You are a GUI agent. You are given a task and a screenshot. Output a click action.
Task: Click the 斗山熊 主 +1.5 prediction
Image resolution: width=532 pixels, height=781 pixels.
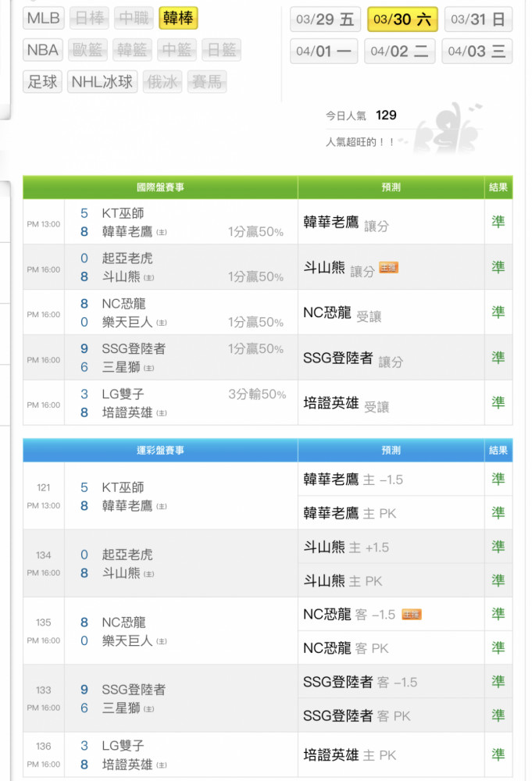click(x=346, y=547)
